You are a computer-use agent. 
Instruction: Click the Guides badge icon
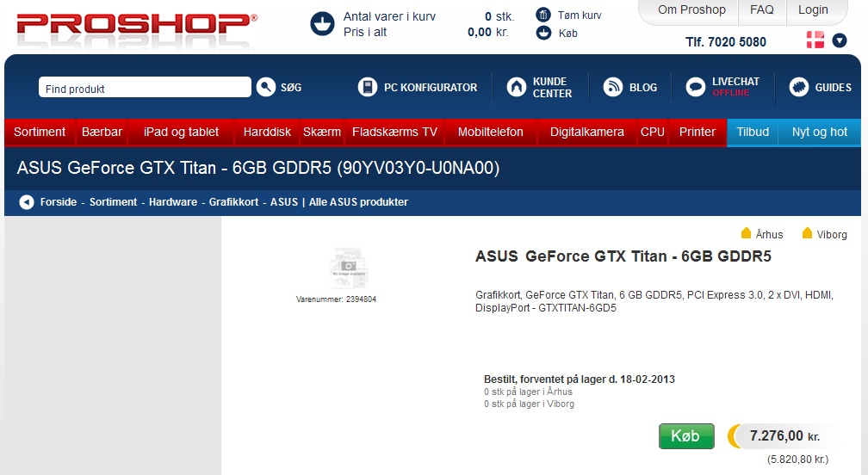click(x=799, y=87)
